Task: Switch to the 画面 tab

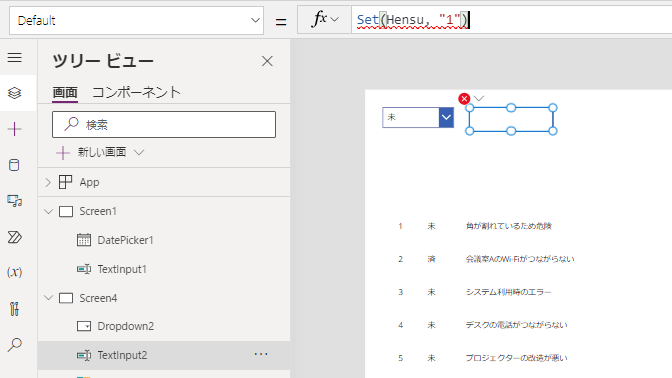Action: point(65,92)
